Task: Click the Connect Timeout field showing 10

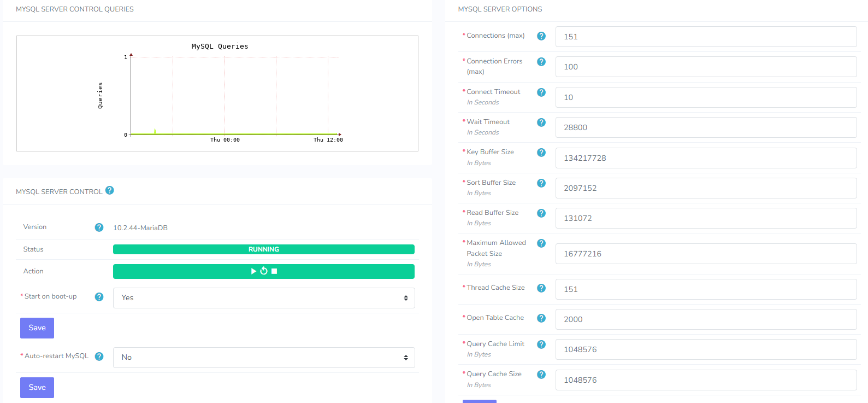Action: tap(706, 97)
